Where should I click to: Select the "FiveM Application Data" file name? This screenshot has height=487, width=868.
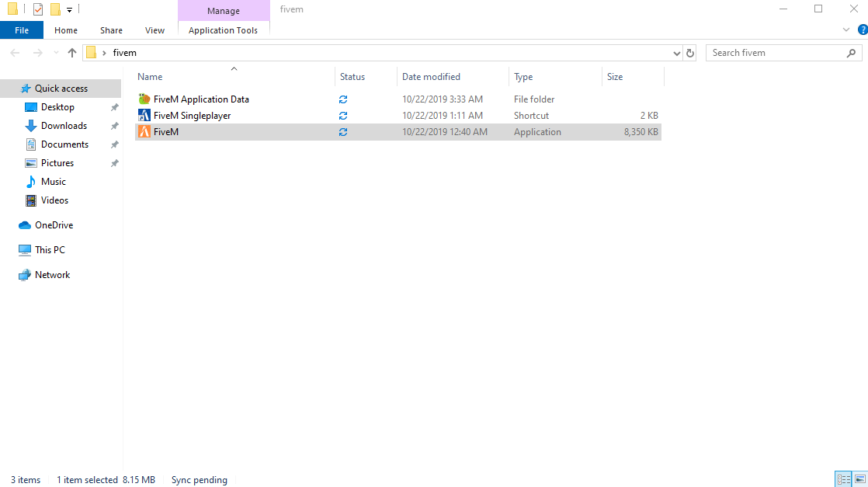[x=202, y=99]
